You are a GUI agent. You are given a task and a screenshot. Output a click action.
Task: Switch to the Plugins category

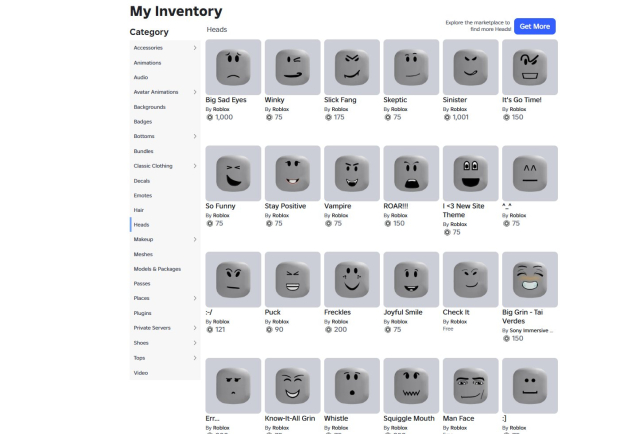[x=143, y=313]
